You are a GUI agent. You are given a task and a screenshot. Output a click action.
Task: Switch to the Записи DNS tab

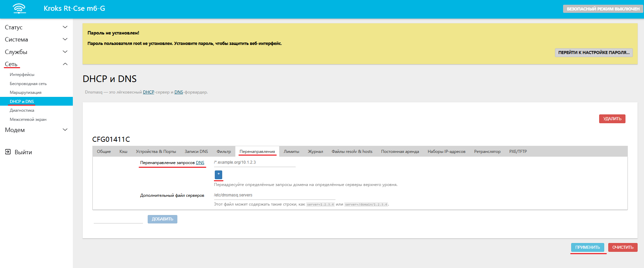coord(196,152)
